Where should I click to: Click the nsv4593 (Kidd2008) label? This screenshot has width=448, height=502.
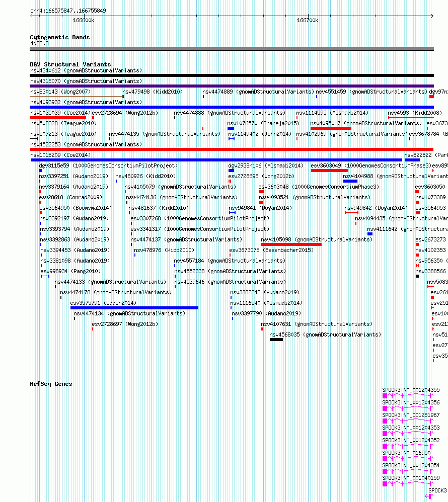(415, 113)
